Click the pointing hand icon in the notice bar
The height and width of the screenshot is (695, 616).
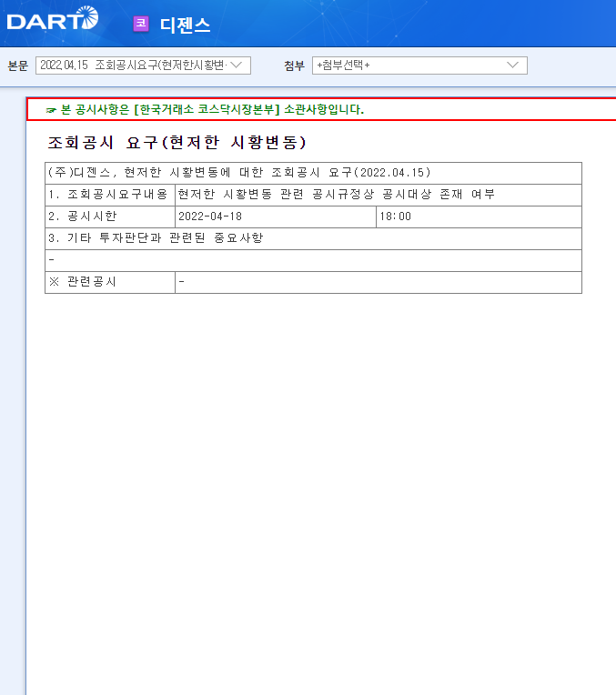[51, 110]
